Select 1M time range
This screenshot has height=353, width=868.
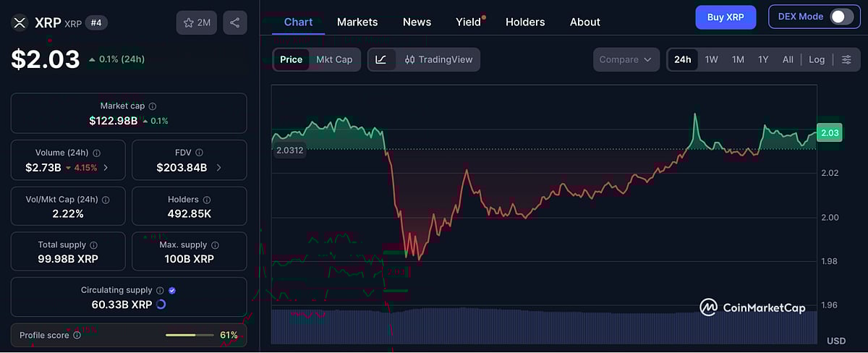[738, 59]
